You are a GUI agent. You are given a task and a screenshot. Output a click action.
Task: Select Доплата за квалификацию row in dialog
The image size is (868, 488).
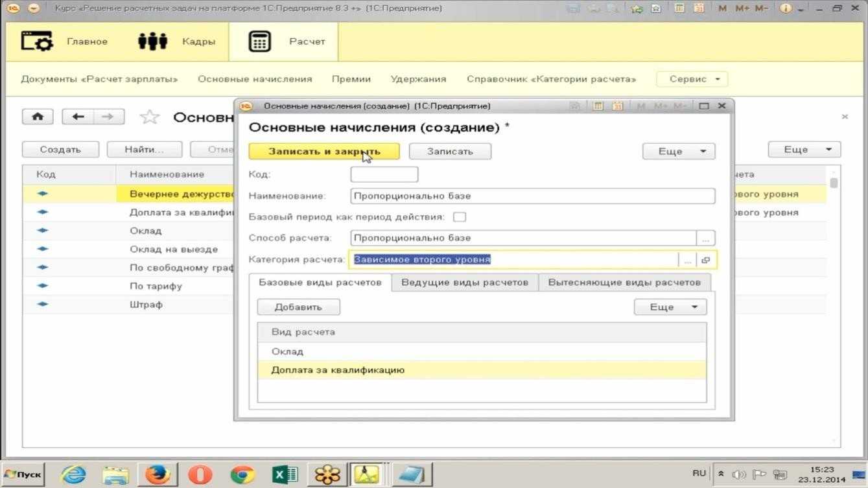pos(482,370)
